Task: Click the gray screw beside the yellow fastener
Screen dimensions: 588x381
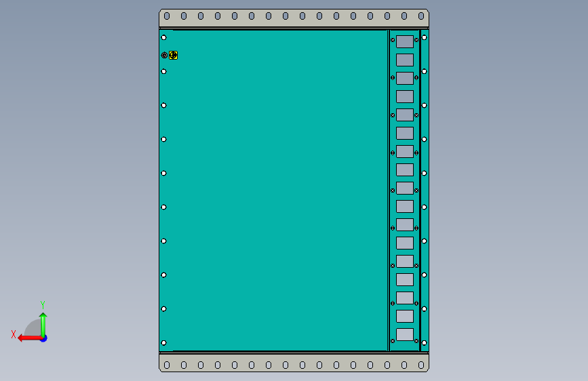Action: pyautogui.click(x=164, y=55)
